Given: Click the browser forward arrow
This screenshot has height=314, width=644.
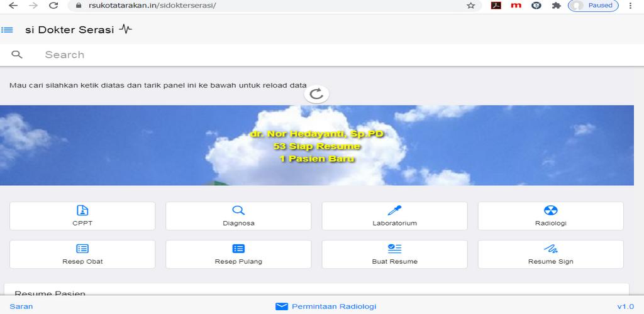Looking at the screenshot, I should (x=33, y=6).
